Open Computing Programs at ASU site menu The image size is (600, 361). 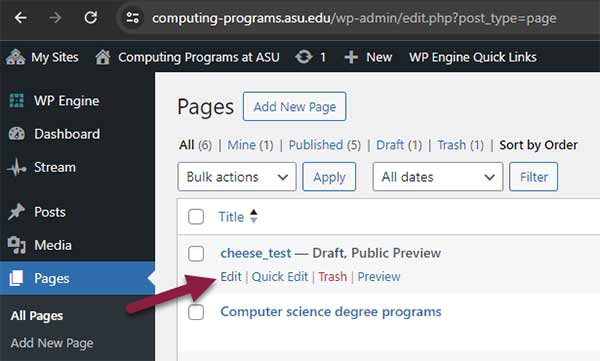pyautogui.click(x=199, y=57)
